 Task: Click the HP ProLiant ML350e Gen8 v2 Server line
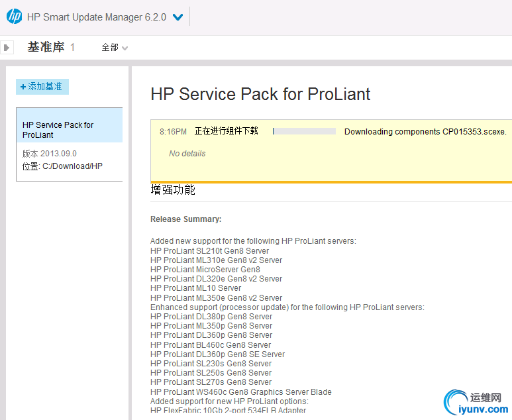pyautogui.click(x=216, y=298)
